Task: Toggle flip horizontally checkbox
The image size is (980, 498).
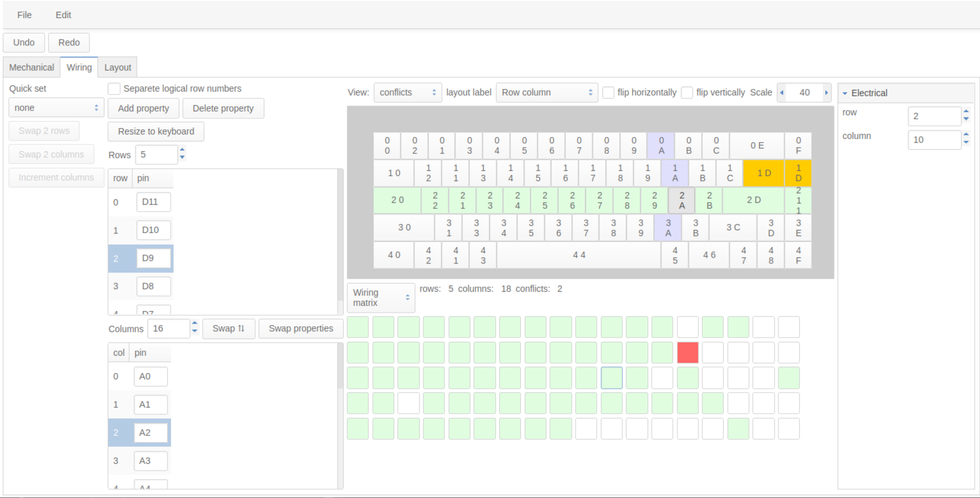Action: point(609,93)
